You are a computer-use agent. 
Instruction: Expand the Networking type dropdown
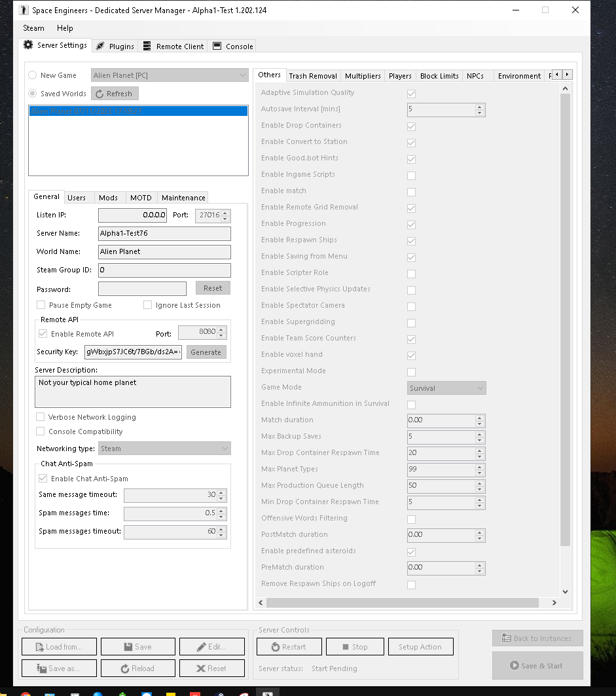click(164, 449)
